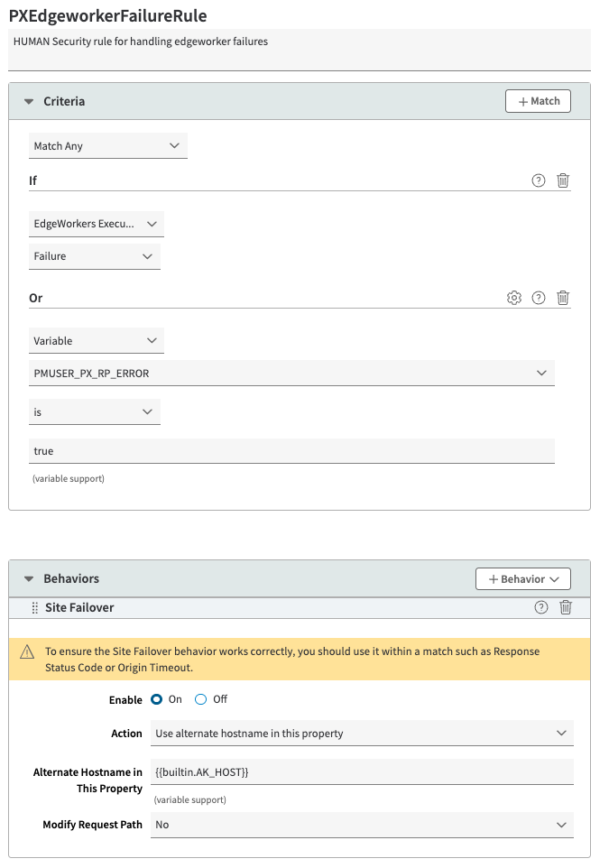Open the PMUSER_PX_RP_ERROR variable dropdown
The image size is (609, 868).
291,373
